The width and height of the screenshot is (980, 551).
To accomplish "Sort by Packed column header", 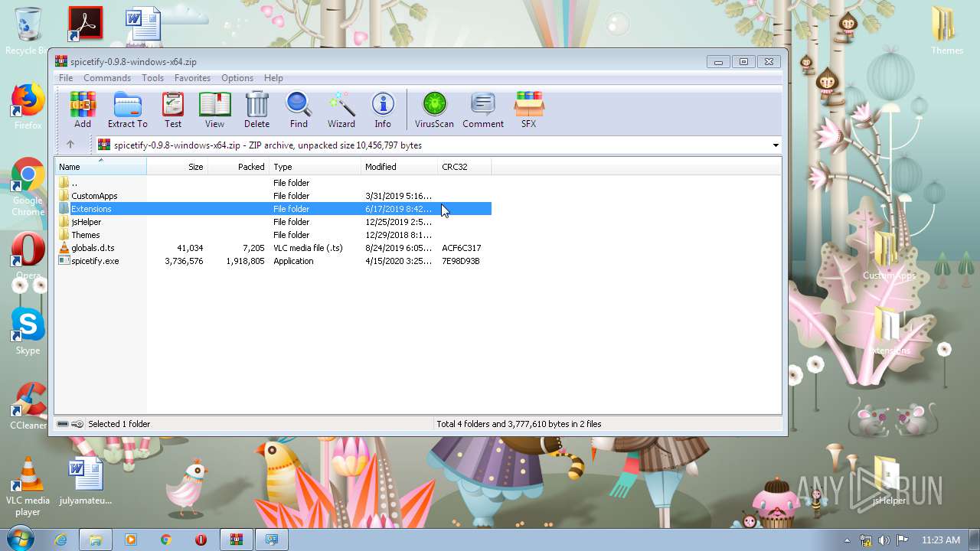I will (x=238, y=167).
